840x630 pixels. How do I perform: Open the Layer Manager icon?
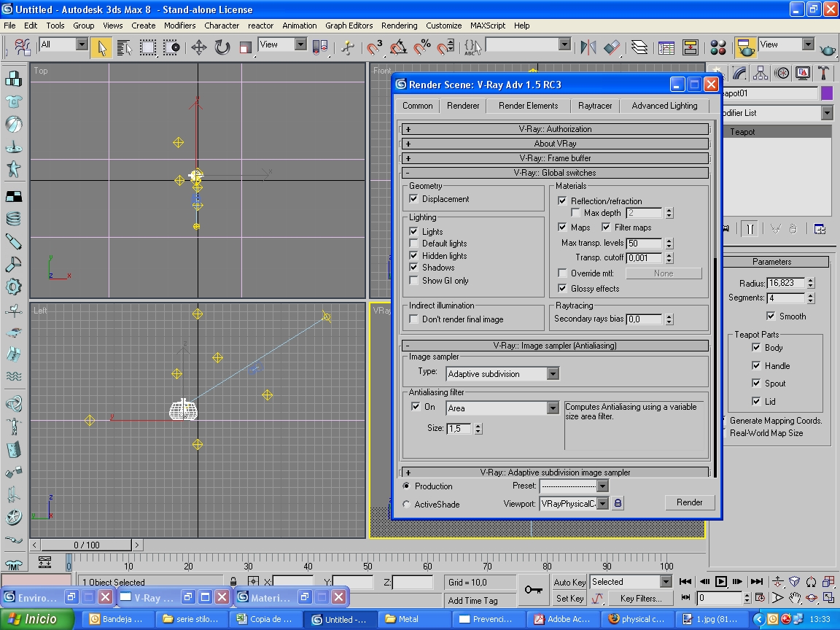pos(639,47)
